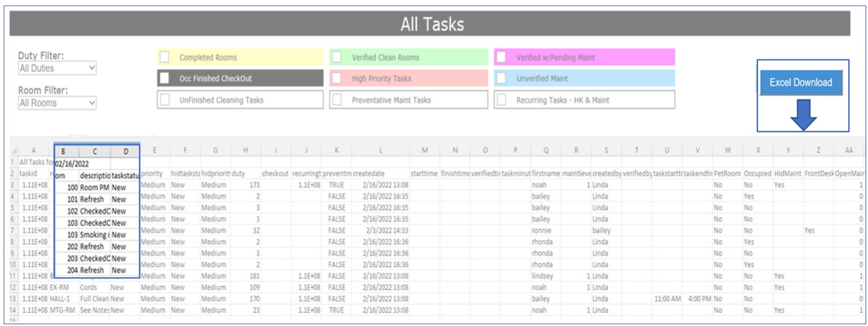Toggle the Verified w/Pending Maint checkbox
This screenshot has width=868, height=326.
tap(502, 57)
